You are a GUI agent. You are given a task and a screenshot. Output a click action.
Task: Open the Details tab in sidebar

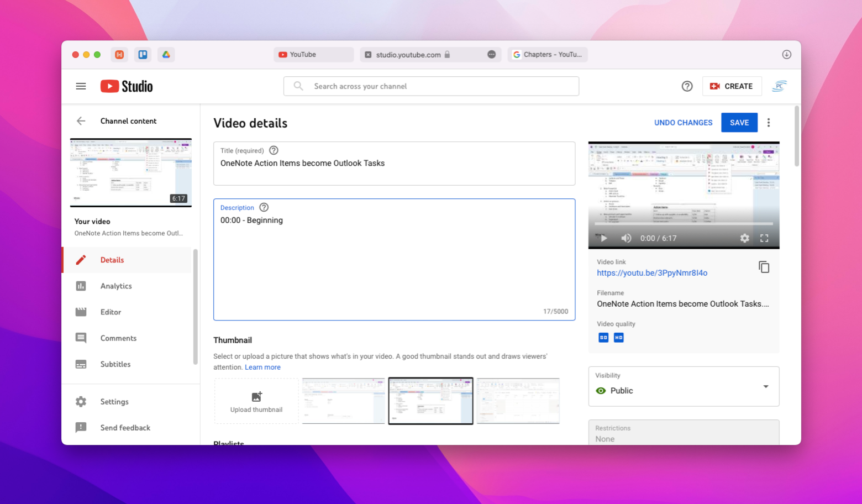point(127,260)
